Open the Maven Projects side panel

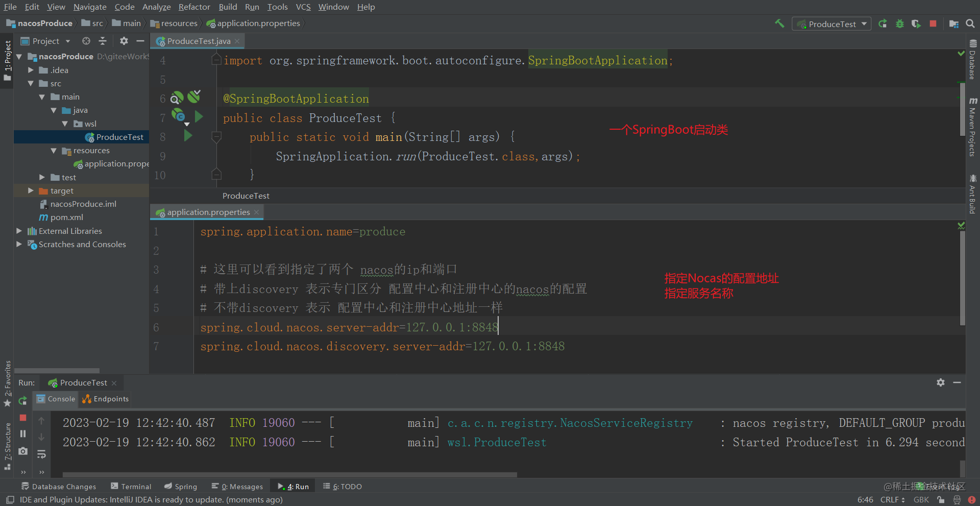click(x=973, y=127)
